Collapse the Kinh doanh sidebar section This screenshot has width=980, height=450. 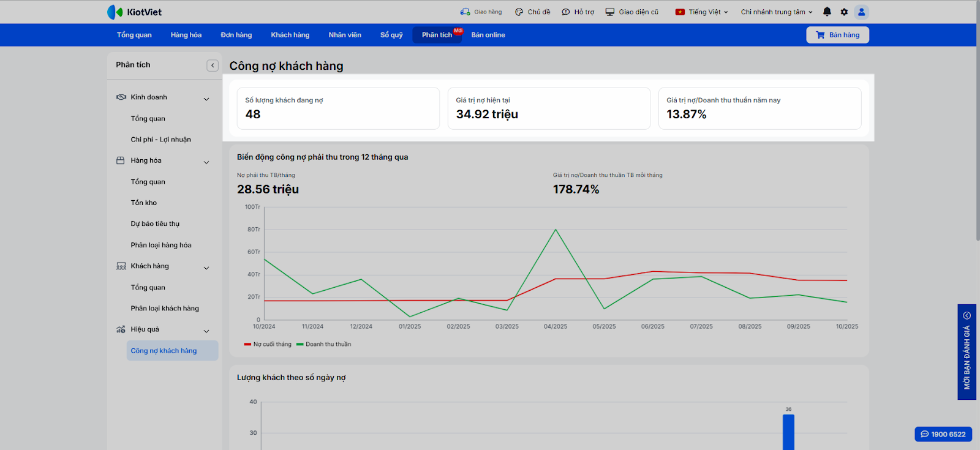206,99
